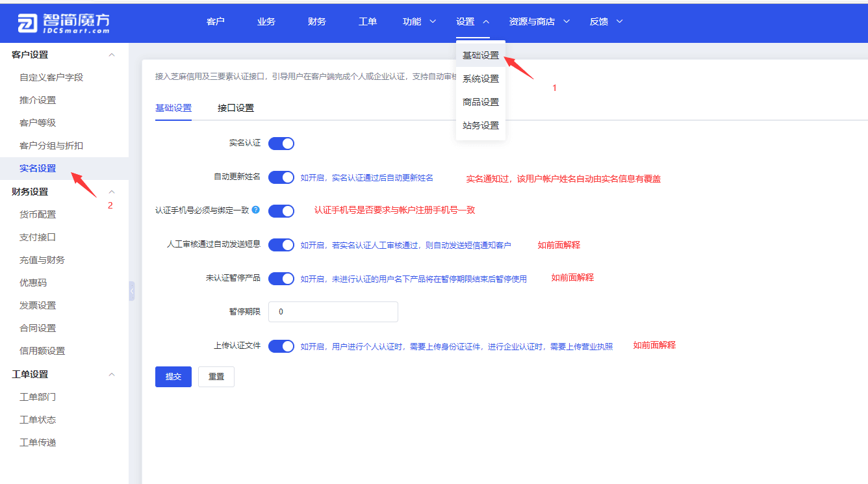
Task: Turn off the 未认证暂停产品 switch
Action: 281,279
